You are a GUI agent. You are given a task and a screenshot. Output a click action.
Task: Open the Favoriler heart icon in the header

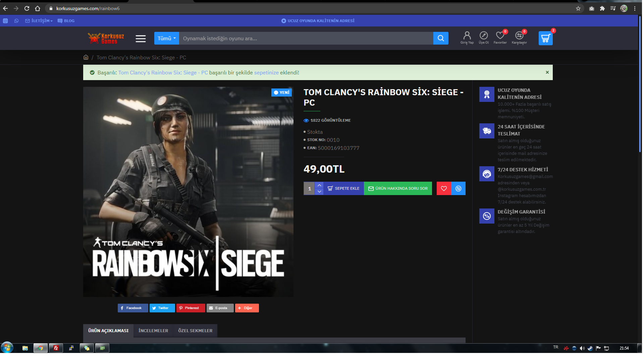coord(500,38)
